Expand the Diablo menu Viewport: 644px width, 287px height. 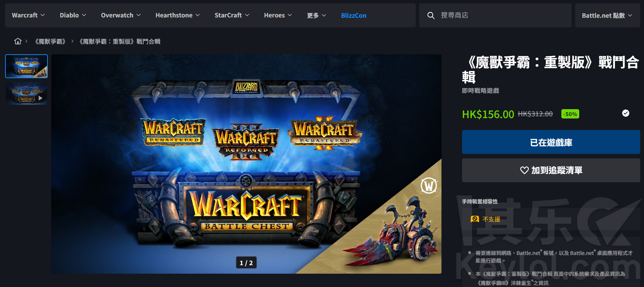[x=73, y=15]
